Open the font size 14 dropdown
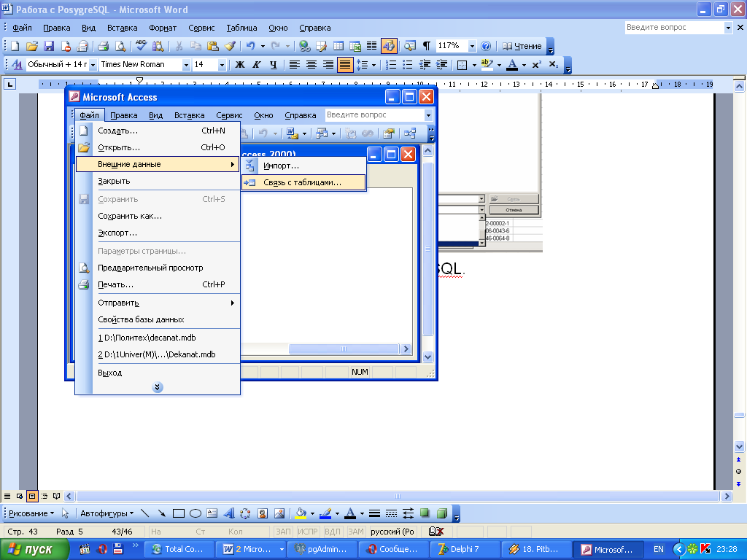 pos(222,65)
